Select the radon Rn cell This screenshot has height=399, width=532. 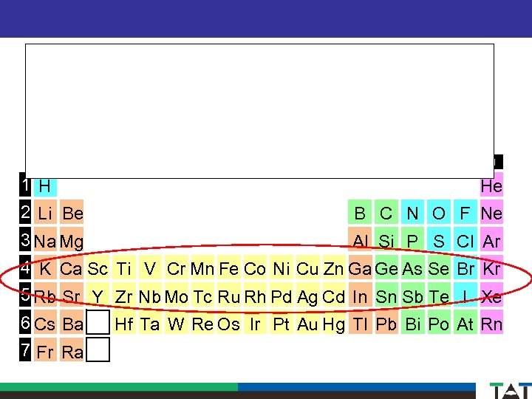(491, 322)
